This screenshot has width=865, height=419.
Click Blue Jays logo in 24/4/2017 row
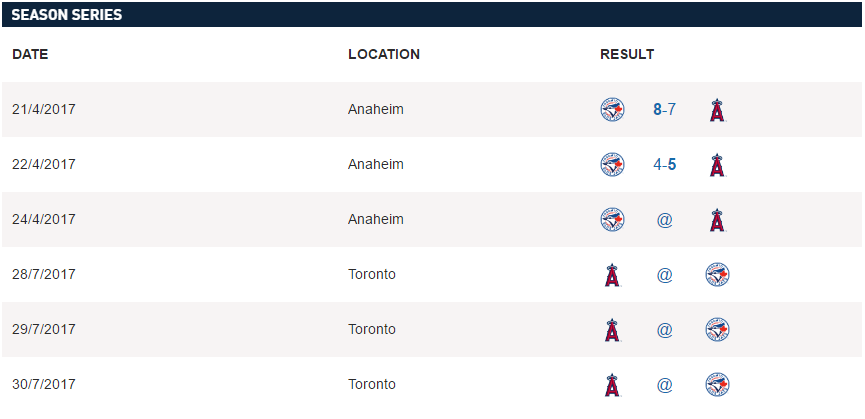612,220
